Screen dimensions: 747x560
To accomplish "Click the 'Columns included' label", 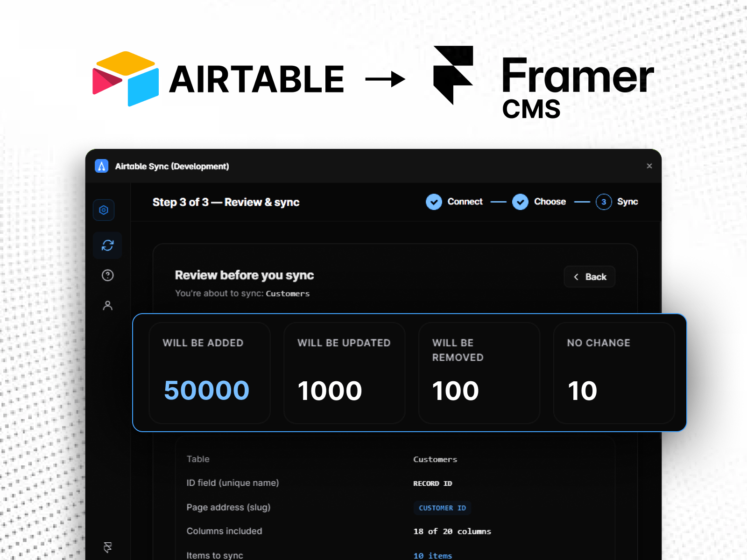I will (x=224, y=531).
